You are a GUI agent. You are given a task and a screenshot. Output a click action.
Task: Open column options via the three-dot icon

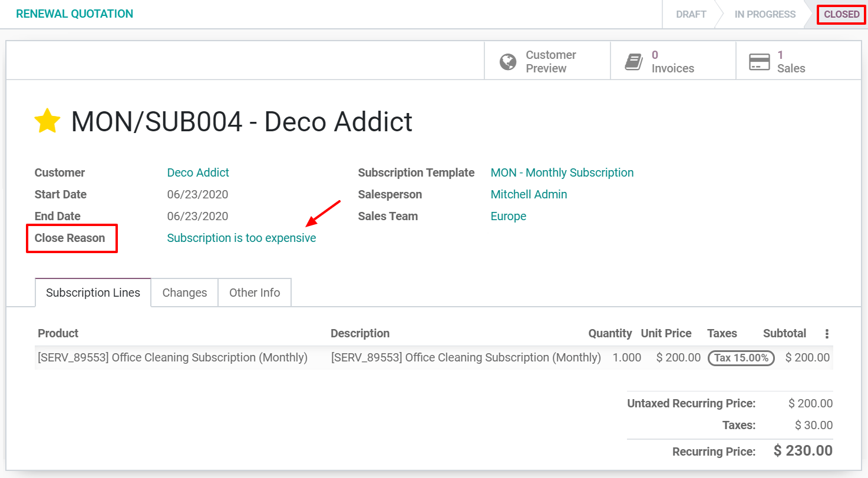[826, 333]
